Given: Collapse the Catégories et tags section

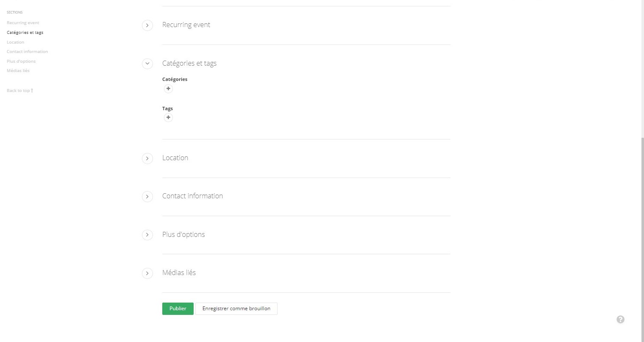Looking at the screenshot, I should click(x=147, y=64).
